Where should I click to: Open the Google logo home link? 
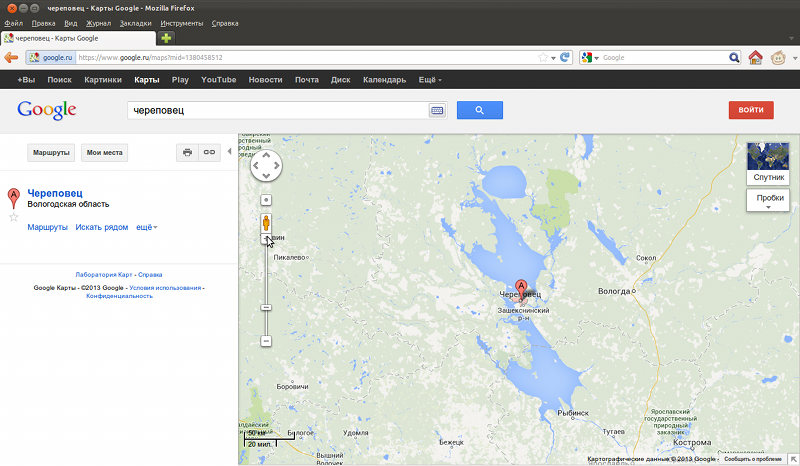(46, 110)
